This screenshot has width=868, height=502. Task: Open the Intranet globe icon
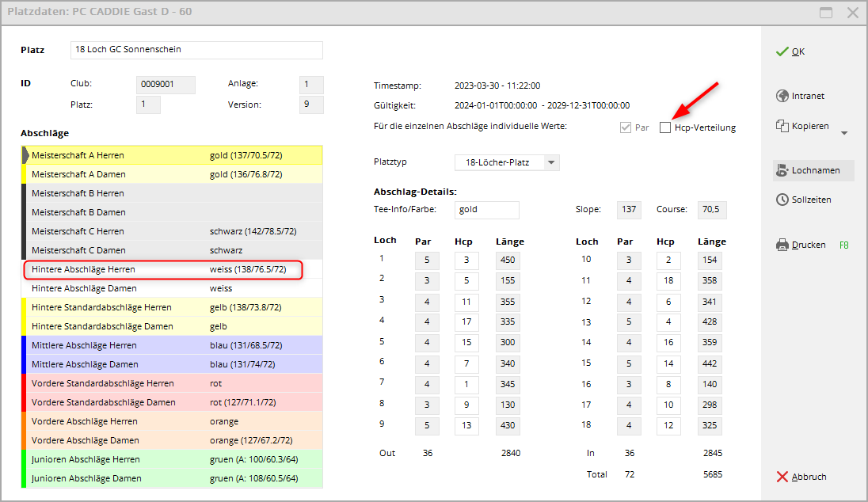pos(782,96)
